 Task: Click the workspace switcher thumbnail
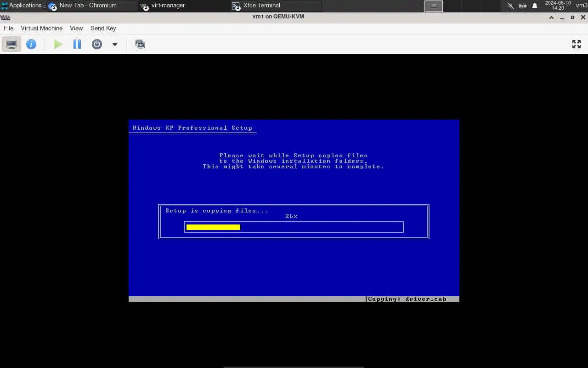pos(433,6)
